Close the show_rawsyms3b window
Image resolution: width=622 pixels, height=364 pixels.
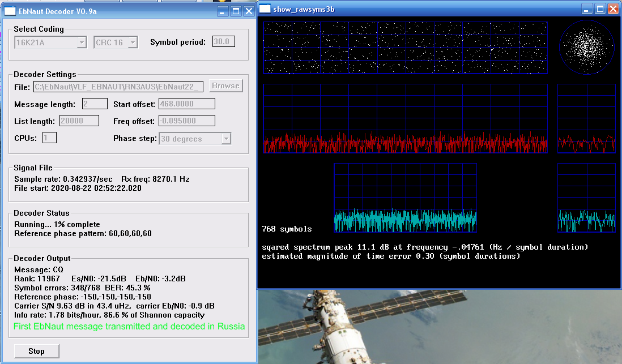613,8
